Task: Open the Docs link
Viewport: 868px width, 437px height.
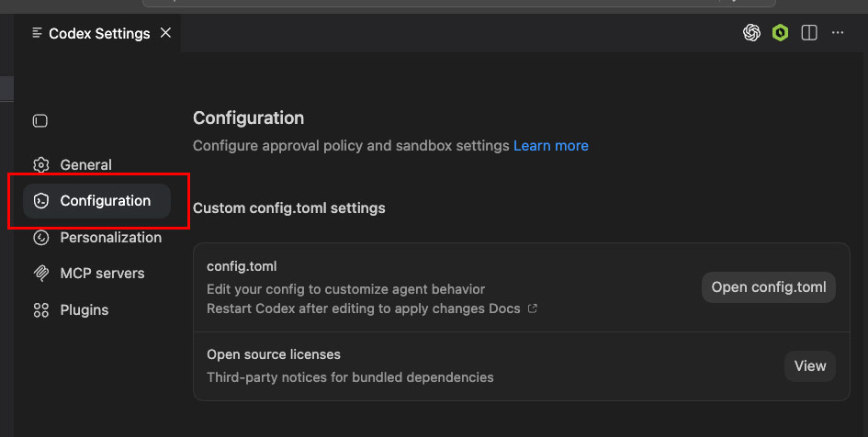Action: pos(504,308)
